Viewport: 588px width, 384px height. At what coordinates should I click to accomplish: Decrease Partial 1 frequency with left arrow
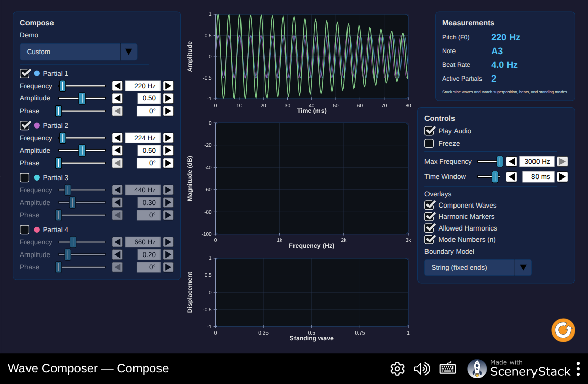[x=117, y=86]
